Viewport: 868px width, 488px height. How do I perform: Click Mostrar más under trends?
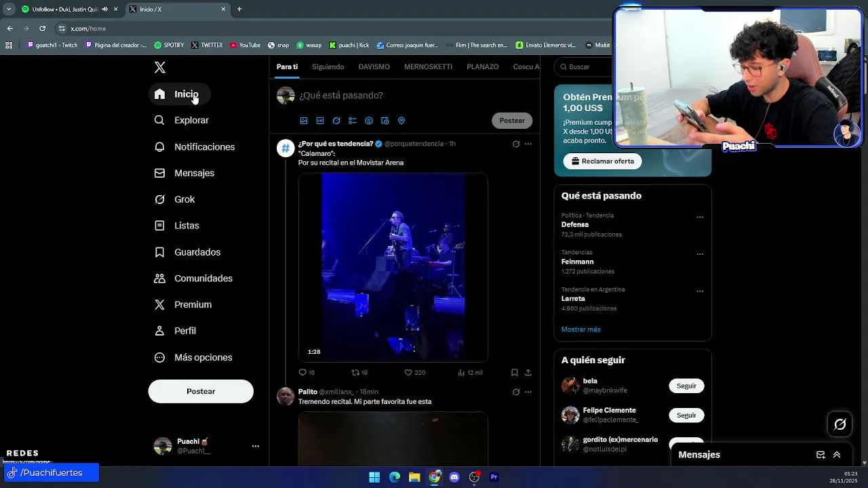580,329
